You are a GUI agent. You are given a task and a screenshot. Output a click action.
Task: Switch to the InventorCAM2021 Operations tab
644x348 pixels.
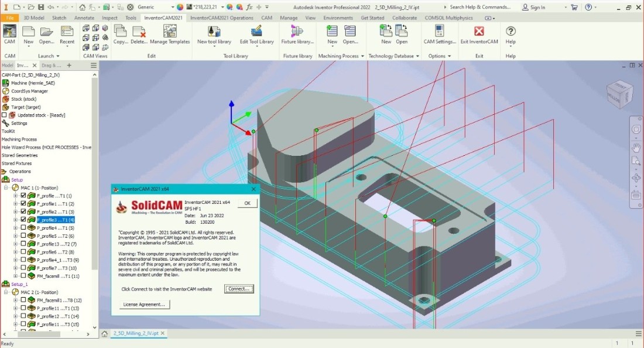[222, 18]
